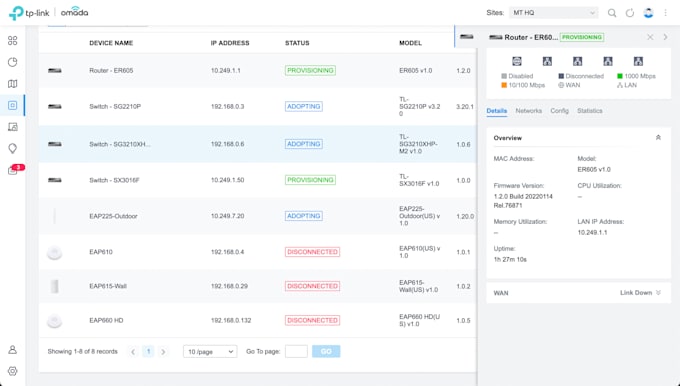Screen dimensions: 680x386
Task: Click the Go To page input field
Action: [296, 351]
